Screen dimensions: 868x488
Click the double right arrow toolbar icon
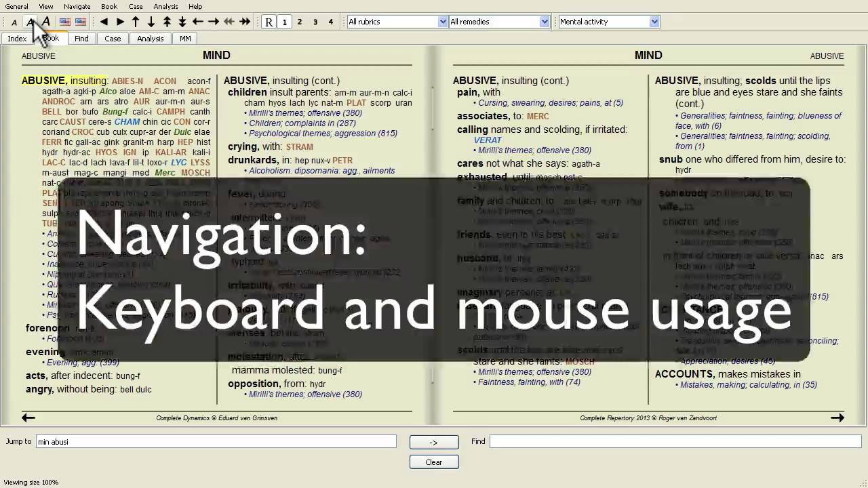(245, 22)
